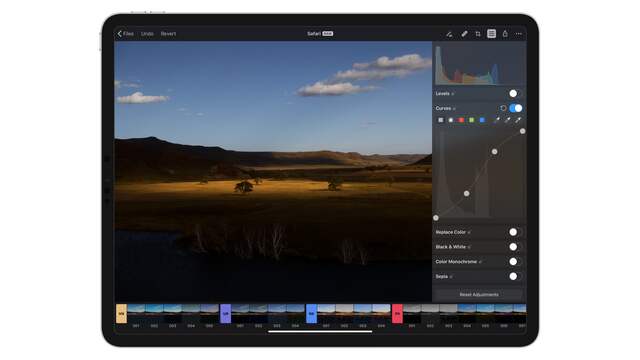
Task: Click Reset Adjustments button
Action: (479, 294)
